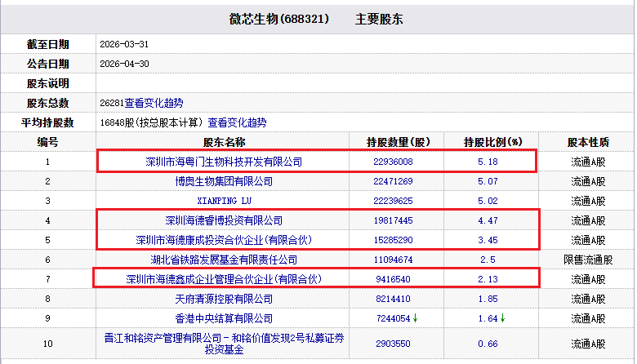Select the 股东总数 row label
The width and height of the screenshot is (637, 364).
click(47, 103)
